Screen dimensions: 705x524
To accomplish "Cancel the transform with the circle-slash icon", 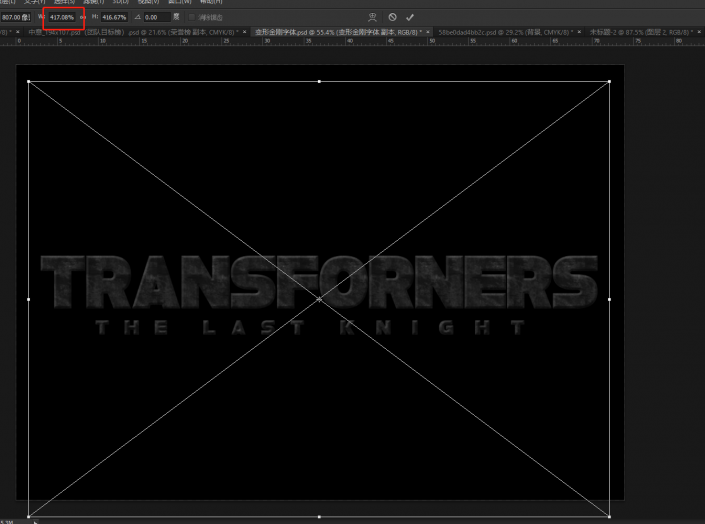I will (x=393, y=17).
